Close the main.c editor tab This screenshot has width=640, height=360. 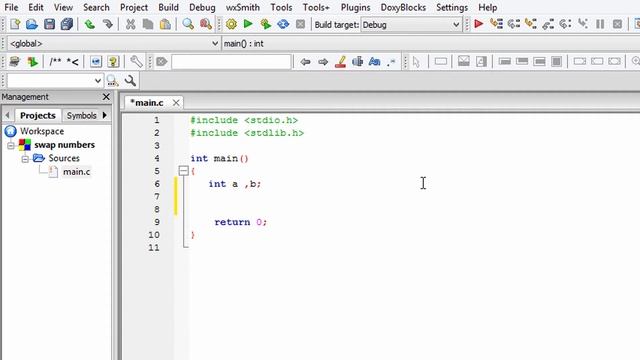(176, 103)
